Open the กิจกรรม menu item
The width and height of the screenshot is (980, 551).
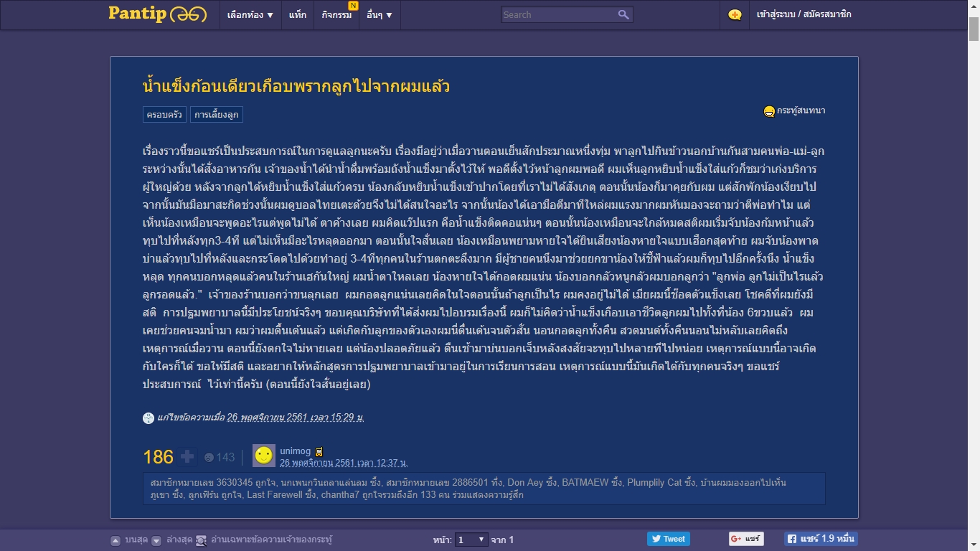pyautogui.click(x=336, y=14)
